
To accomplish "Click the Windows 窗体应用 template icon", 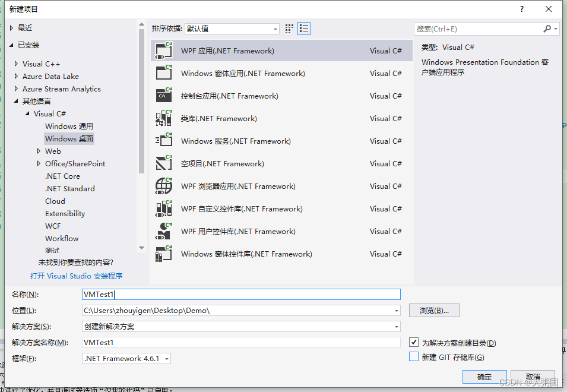I will (x=164, y=73).
